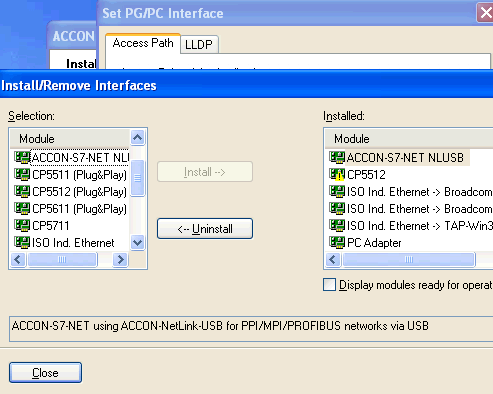
Task: Click the Installed list scroll left arrow
Action: tap(333, 259)
